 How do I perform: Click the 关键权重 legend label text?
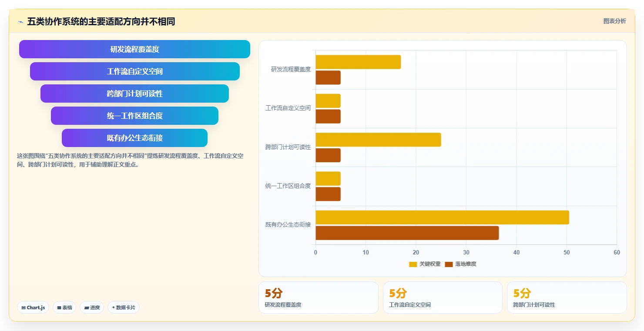click(430, 264)
